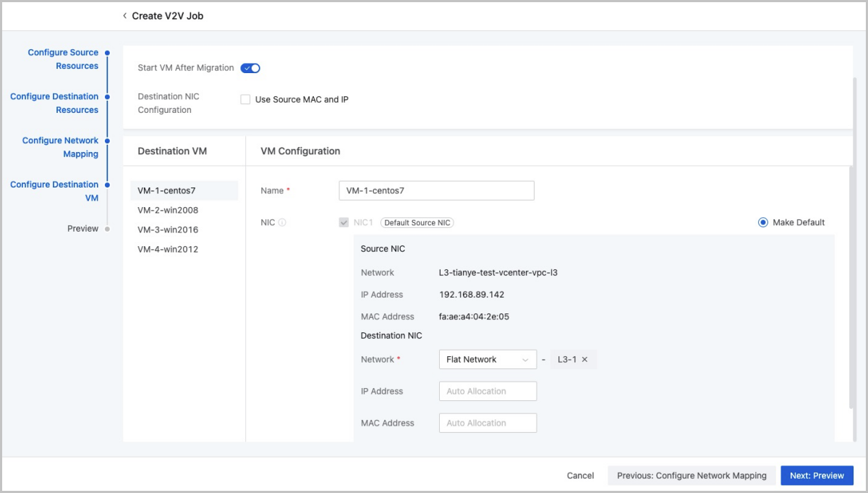
Task: Click the destination IP Address field
Action: [488, 392]
